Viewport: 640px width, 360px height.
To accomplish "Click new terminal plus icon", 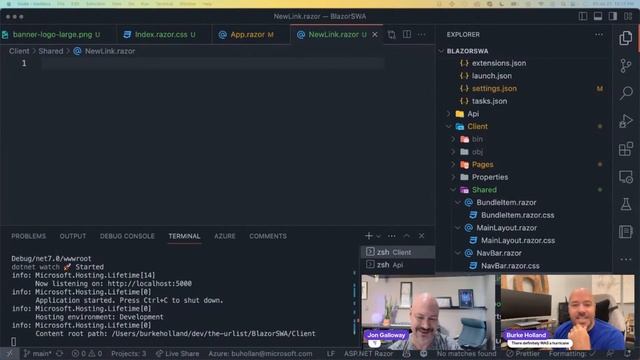I will coord(369,236).
